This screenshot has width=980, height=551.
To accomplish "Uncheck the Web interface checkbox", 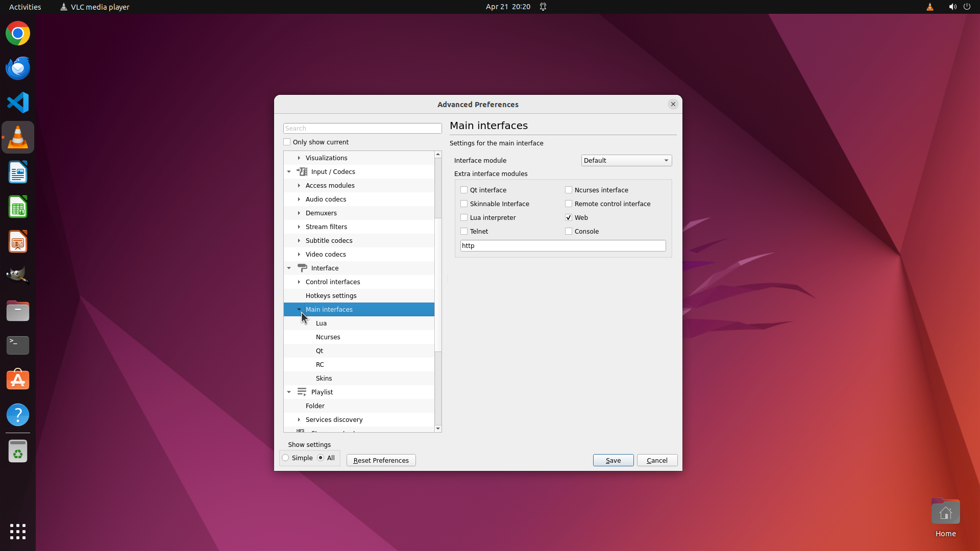I will click(569, 217).
